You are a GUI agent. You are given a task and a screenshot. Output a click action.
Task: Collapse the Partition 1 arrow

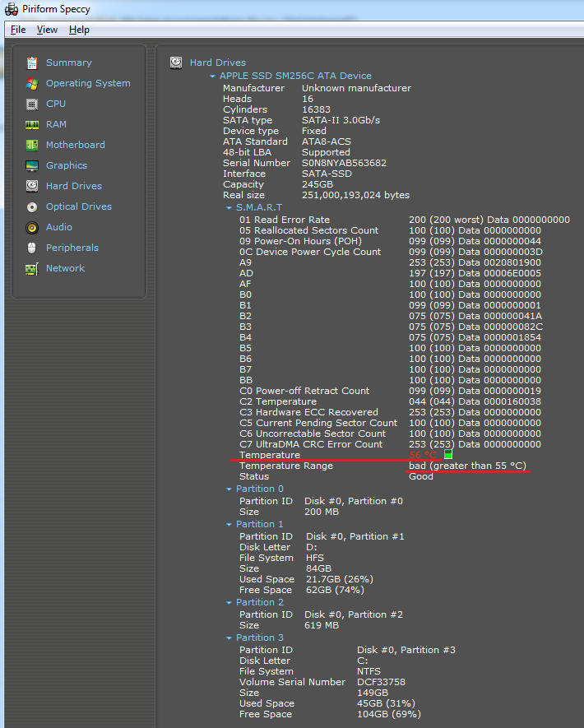229,525
